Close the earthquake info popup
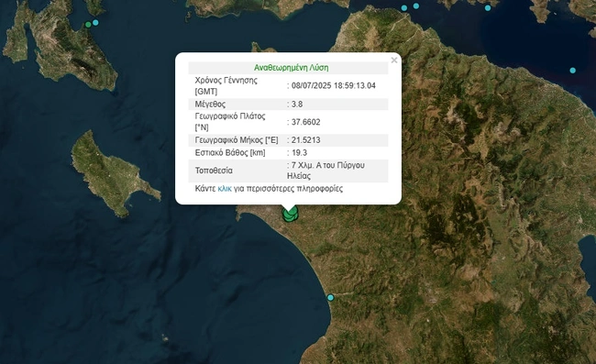 click(394, 60)
